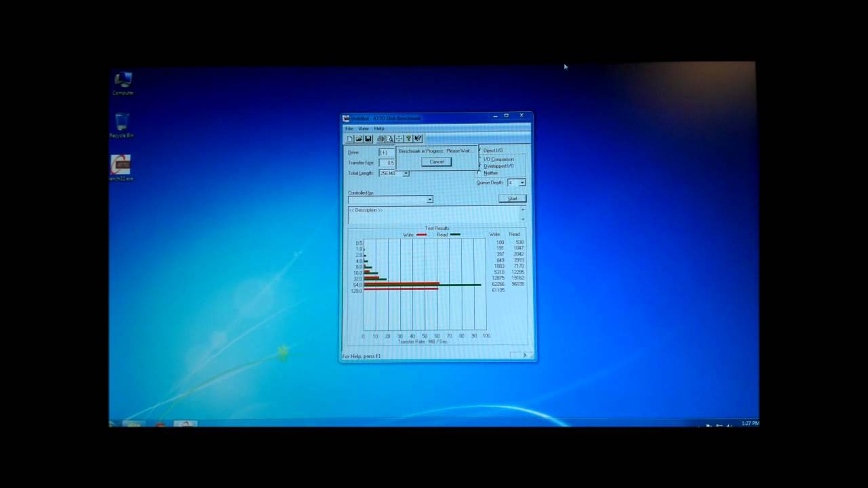Open the Queue Depth dropdown

521,182
